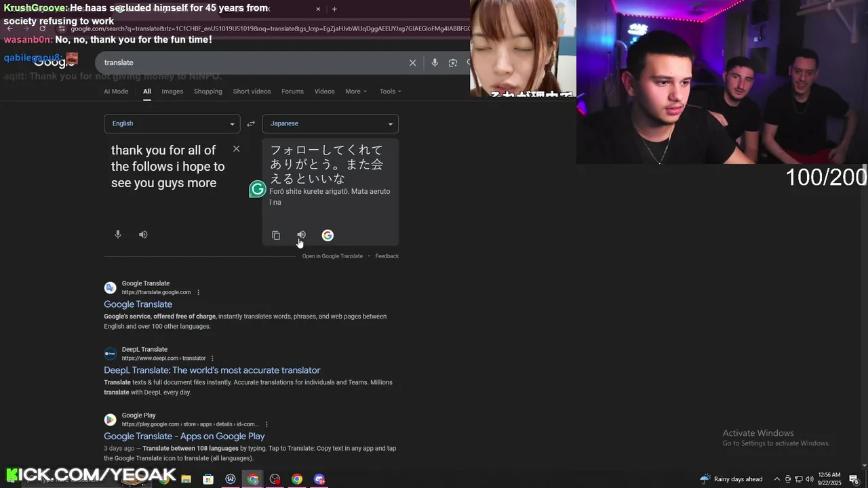868x488 pixels.
Task: Open Discord from the taskbar
Action: [319, 479]
